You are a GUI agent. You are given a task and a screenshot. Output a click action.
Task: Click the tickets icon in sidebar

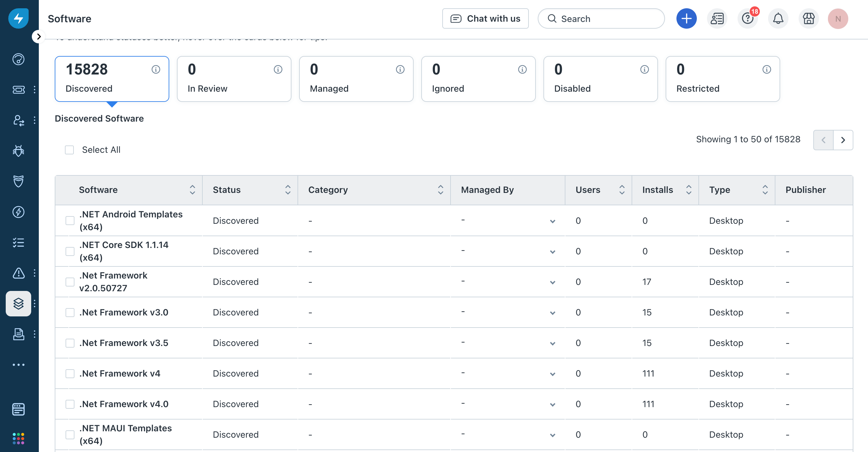click(x=18, y=90)
